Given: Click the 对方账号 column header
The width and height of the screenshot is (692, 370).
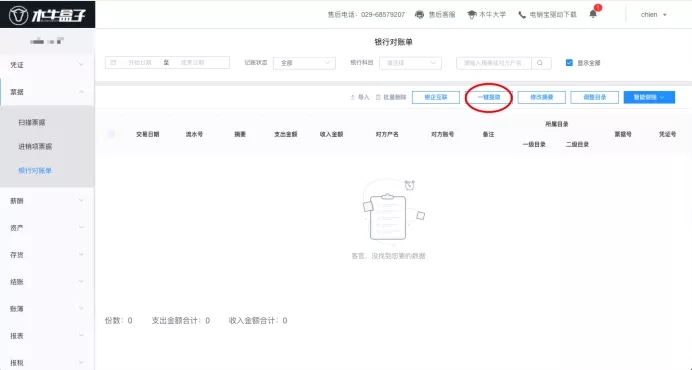Looking at the screenshot, I should tap(443, 134).
